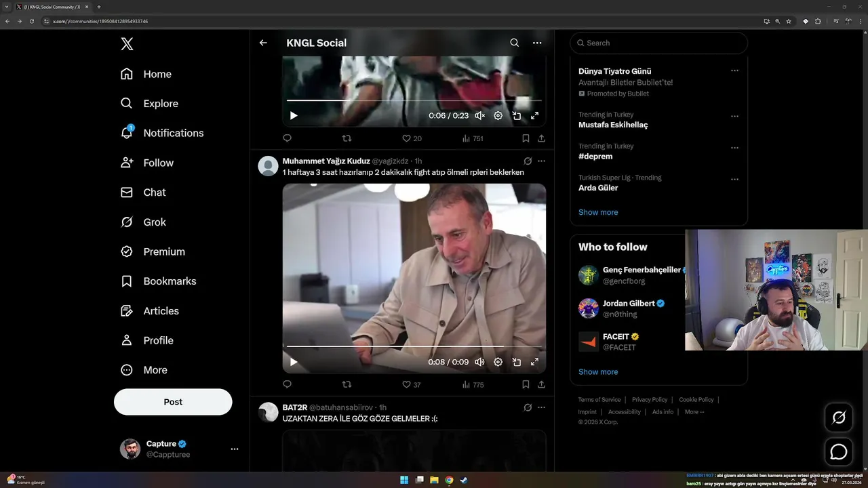This screenshot has height=488, width=868.
Task: Open BAT2R's profile name
Action: pyautogui.click(x=294, y=407)
